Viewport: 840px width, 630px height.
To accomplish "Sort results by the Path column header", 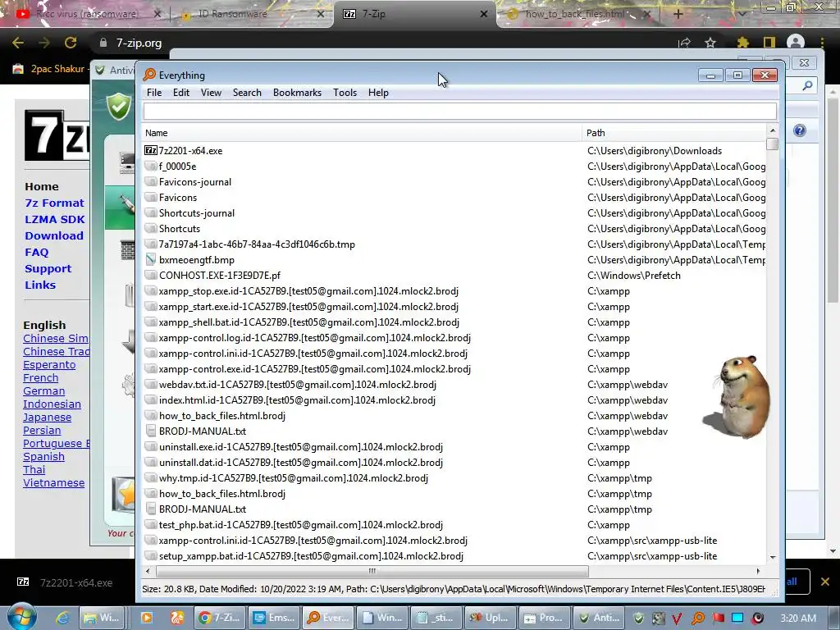I will 674,133.
